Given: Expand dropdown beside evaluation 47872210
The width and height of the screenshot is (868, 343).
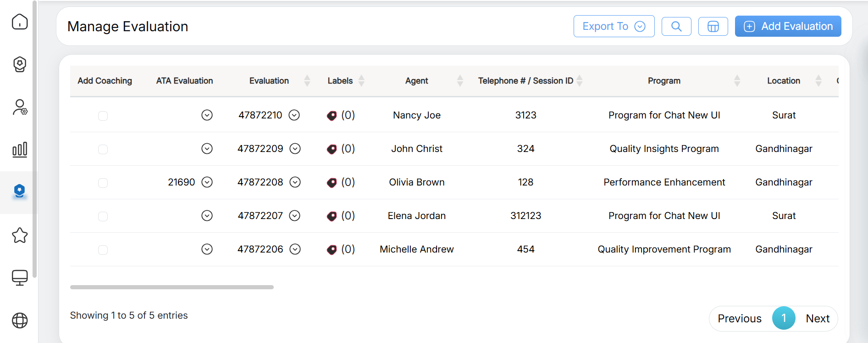Looking at the screenshot, I should click(x=294, y=115).
